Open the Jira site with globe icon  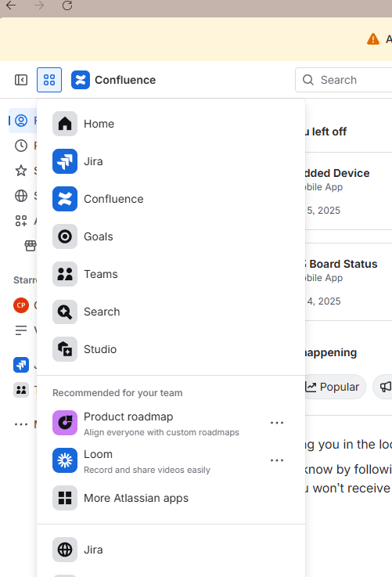tap(171, 550)
